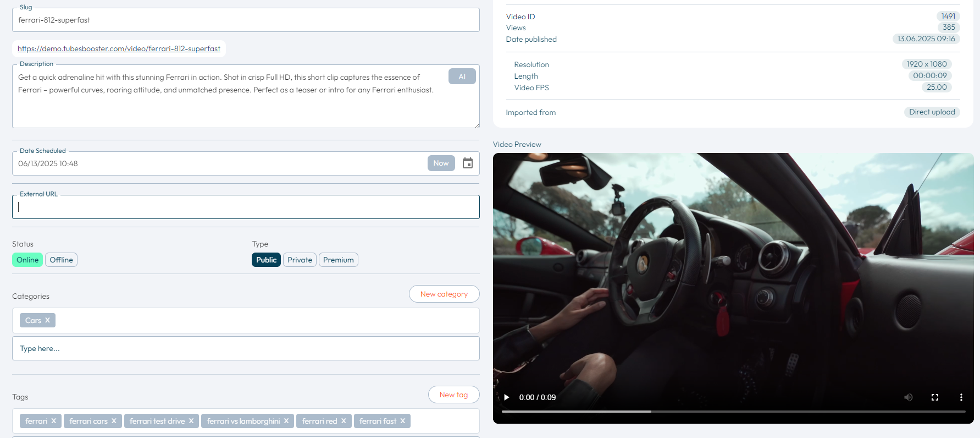Remove the ferrari red tag
This screenshot has height=438, width=980.
click(344, 421)
